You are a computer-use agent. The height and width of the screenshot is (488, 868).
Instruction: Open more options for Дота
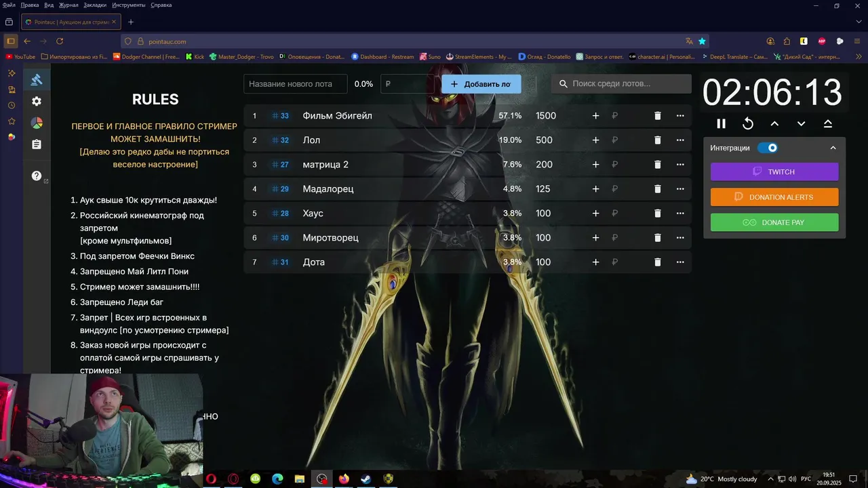[680, 262]
